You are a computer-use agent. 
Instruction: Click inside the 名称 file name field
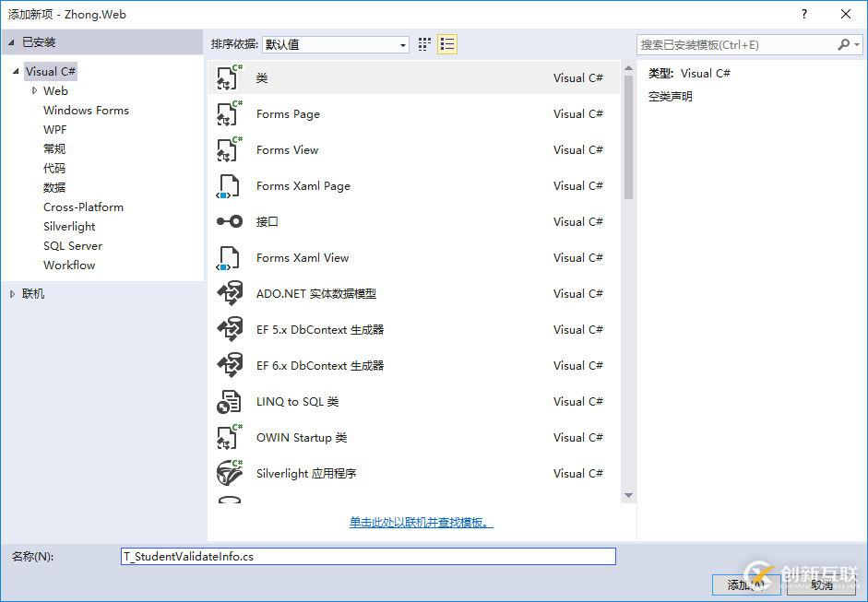[x=367, y=556]
